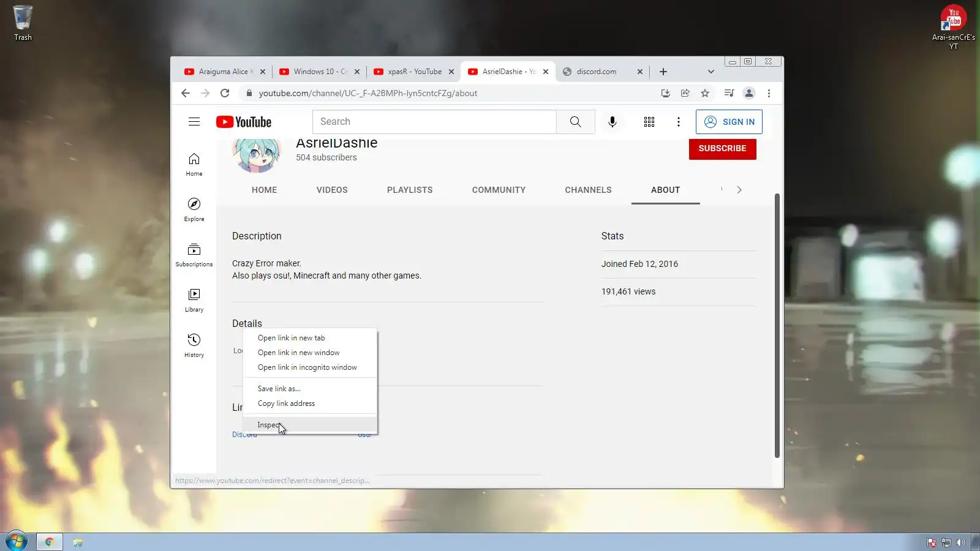Open History in the sidebar
Viewport: 980px width, 551px height.
(x=194, y=346)
